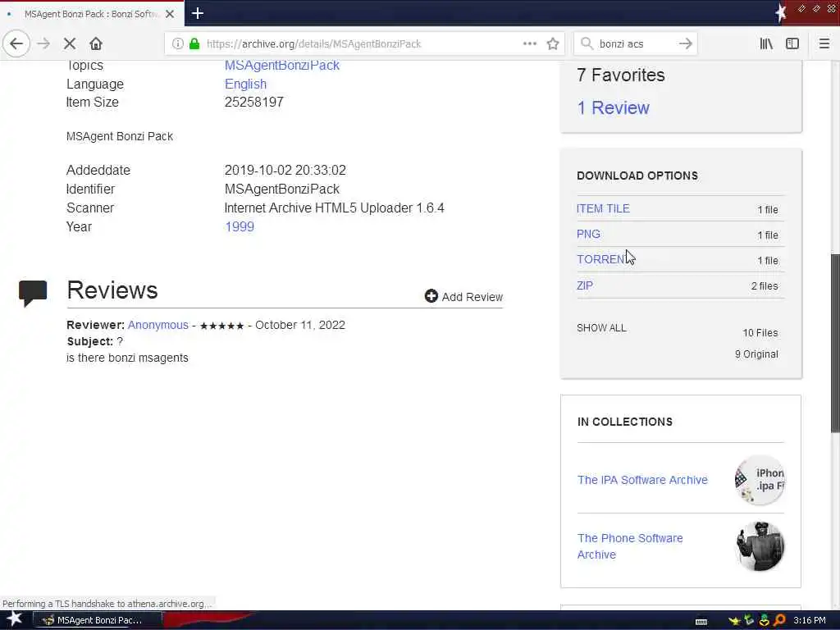Click the Item Size value 25258197

pos(254,103)
